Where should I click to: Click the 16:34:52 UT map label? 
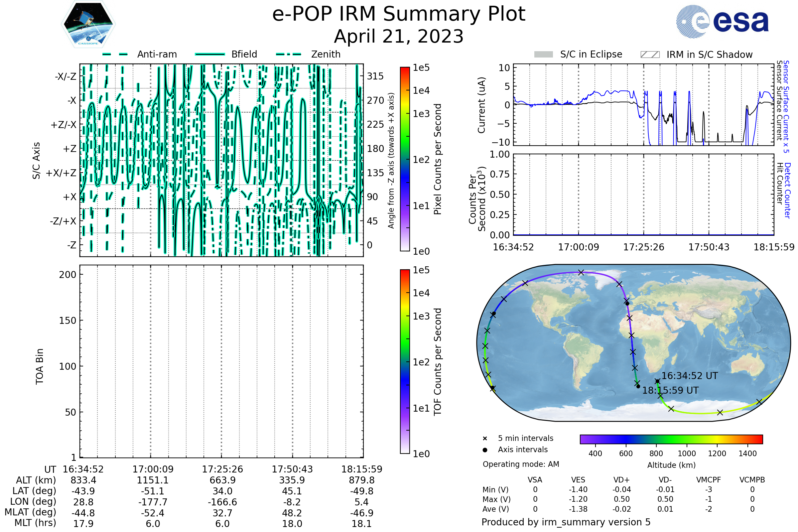pos(690,376)
